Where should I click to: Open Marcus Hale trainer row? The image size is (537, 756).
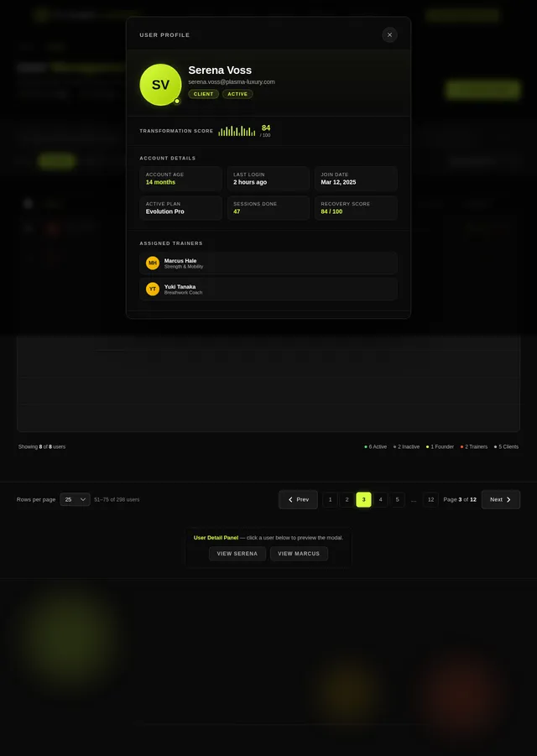pyautogui.click(x=268, y=263)
